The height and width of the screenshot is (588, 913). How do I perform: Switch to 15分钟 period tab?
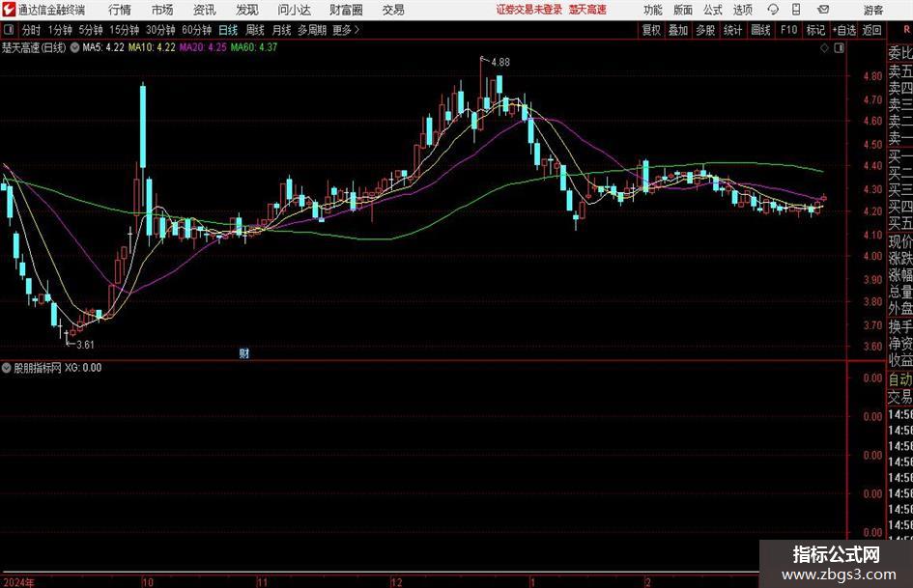click(124, 30)
